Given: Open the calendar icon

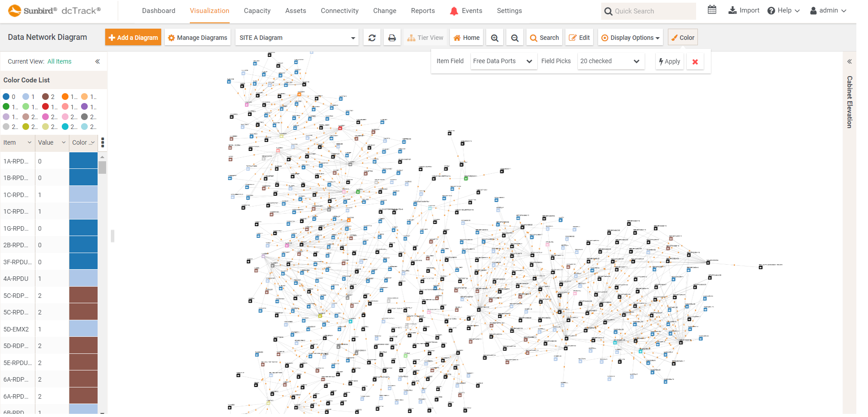Looking at the screenshot, I should [712, 10].
